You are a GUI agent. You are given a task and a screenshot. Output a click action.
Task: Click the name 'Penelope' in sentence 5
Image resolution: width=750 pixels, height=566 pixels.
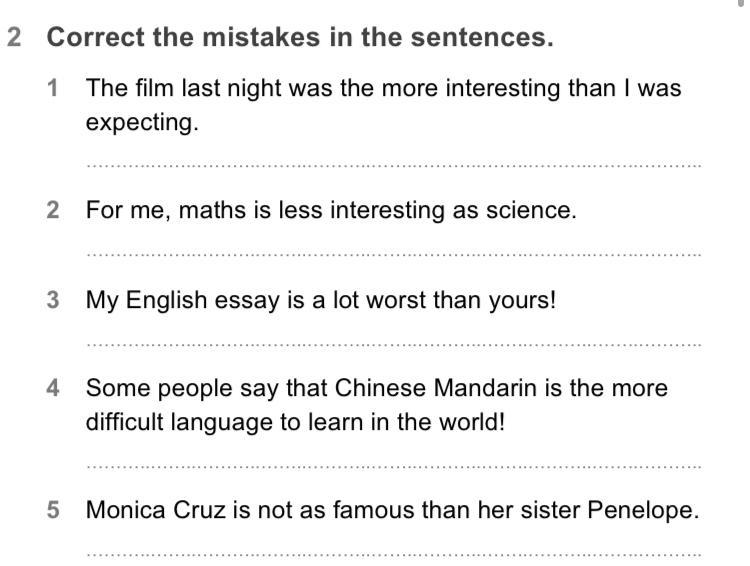click(x=643, y=510)
